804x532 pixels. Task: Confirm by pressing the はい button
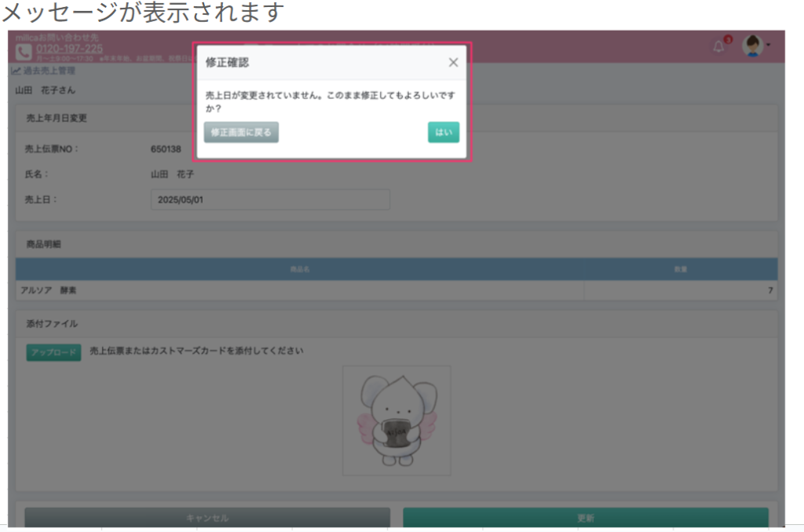pos(443,133)
